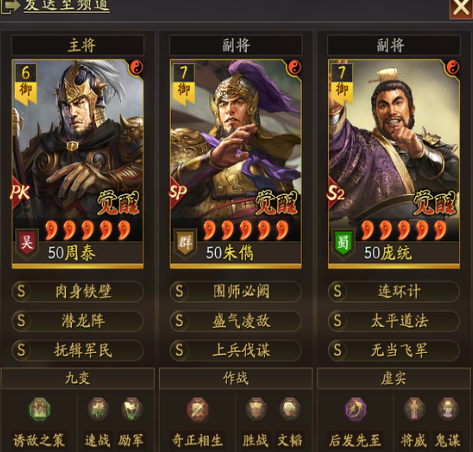View the 肉身铁壁 skill
This screenshot has height=452, width=473.
78,292
